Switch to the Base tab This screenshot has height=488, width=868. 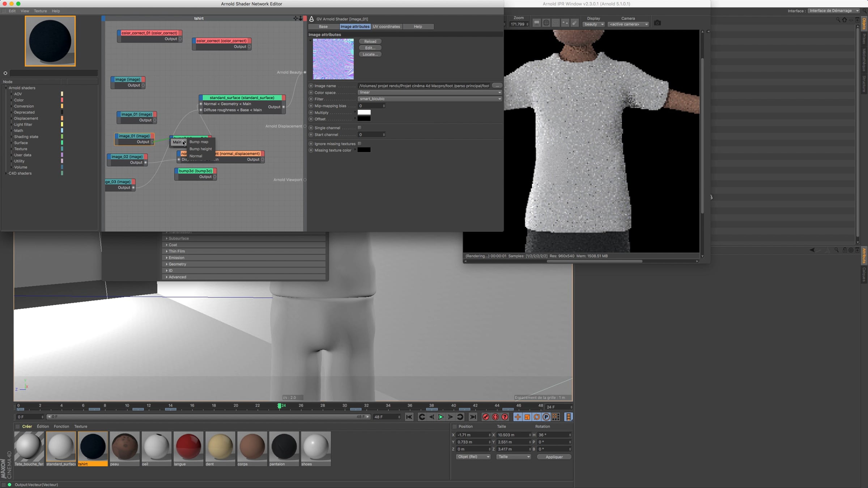(x=323, y=26)
